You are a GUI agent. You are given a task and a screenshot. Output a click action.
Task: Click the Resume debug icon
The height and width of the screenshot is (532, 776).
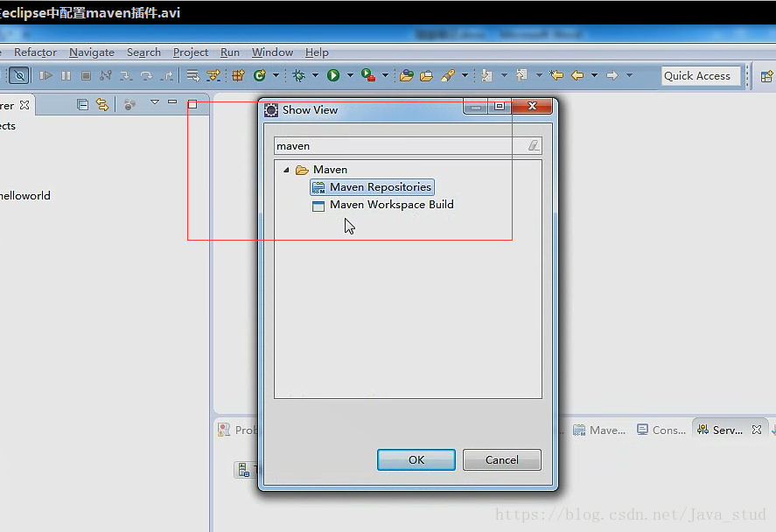(x=45, y=76)
